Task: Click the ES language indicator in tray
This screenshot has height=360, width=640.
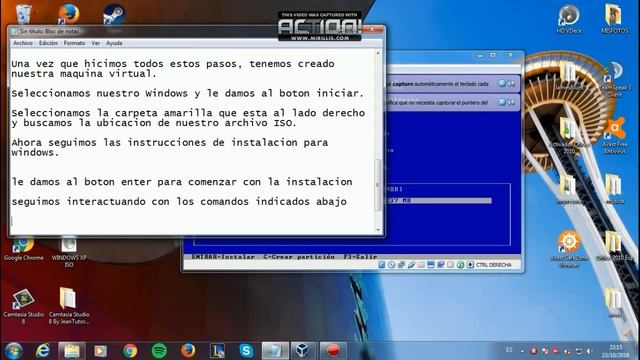Action: 509,350
